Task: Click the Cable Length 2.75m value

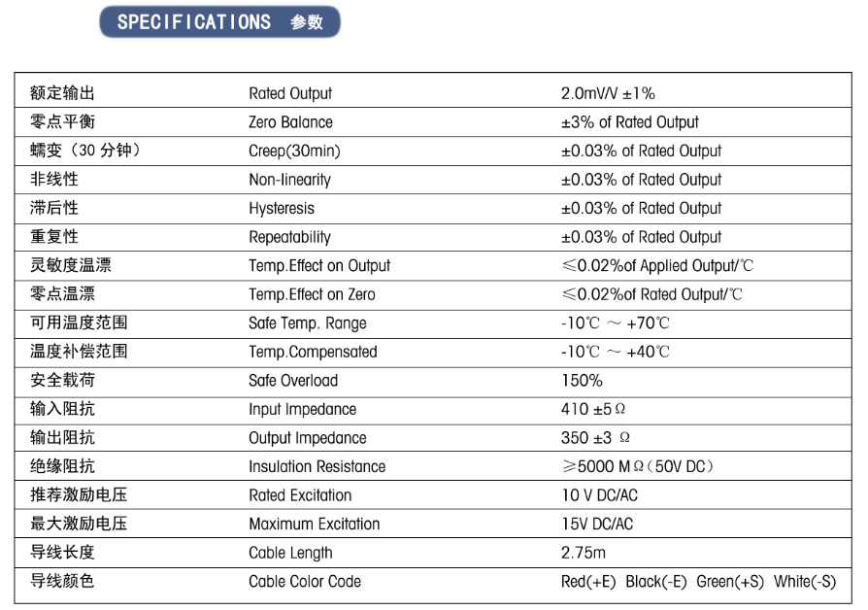Action: click(x=583, y=553)
